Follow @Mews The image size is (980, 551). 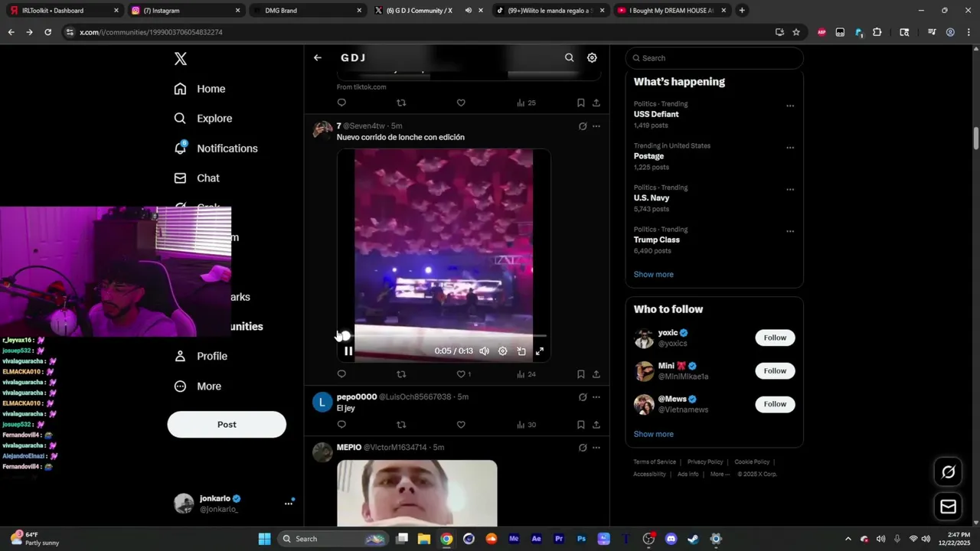point(775,404)
